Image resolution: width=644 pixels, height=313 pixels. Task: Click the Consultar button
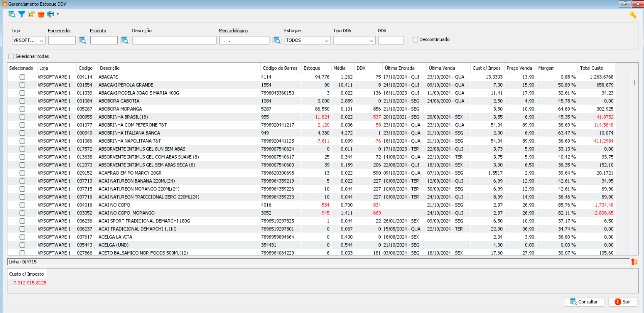pos(584,302)
